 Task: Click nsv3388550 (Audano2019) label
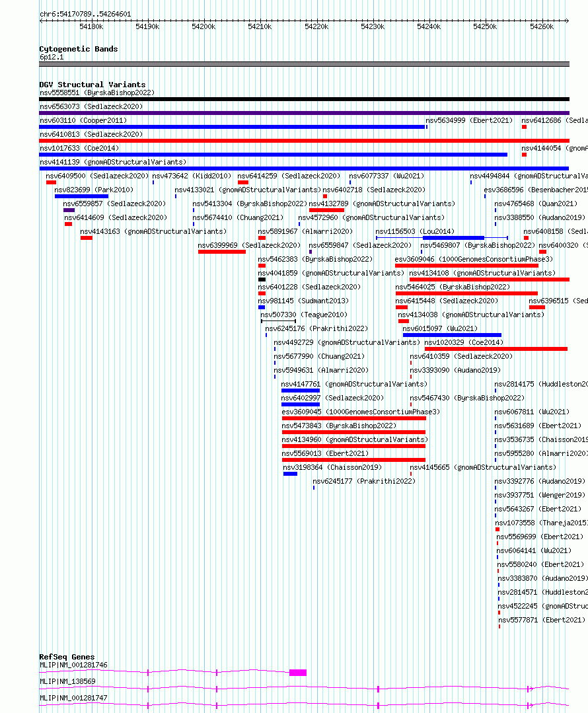point(540,217)
